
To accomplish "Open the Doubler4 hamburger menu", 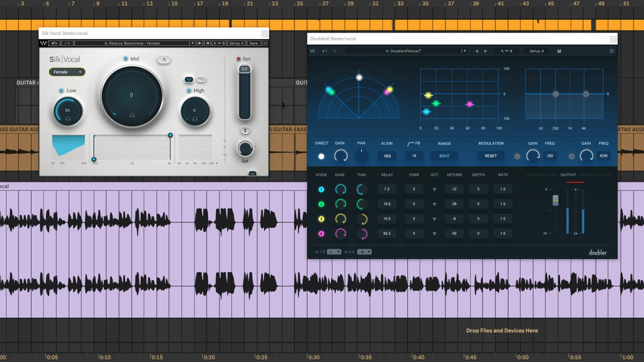I will point(611,51).
